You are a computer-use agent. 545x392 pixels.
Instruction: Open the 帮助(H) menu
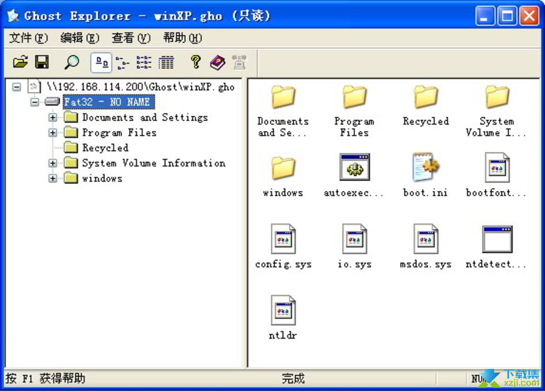(x=182, y=38)
